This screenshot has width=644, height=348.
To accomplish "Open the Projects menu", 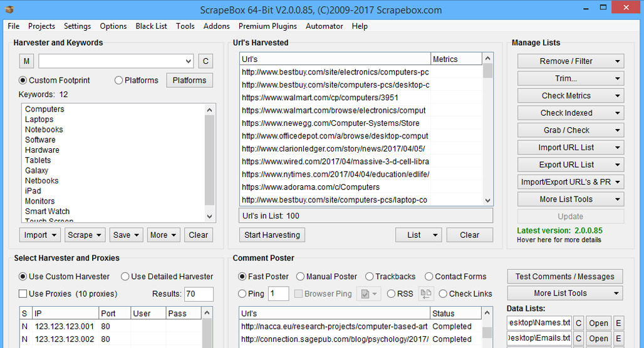I will pyautogui.click(x=41, y=26).
